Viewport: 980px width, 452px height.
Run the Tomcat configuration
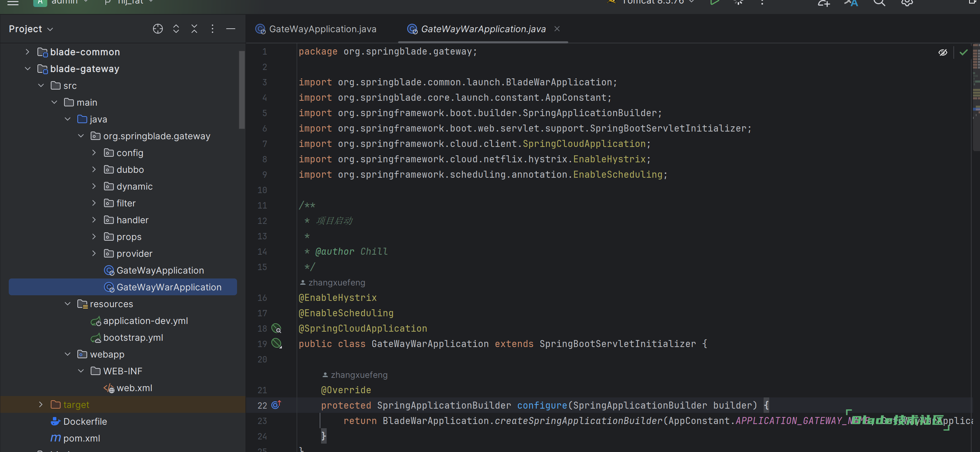(x=715, y=2)
